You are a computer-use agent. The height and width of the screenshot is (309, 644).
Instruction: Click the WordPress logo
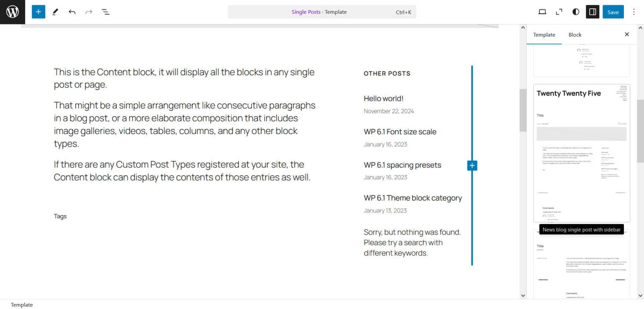click(12, 12)
